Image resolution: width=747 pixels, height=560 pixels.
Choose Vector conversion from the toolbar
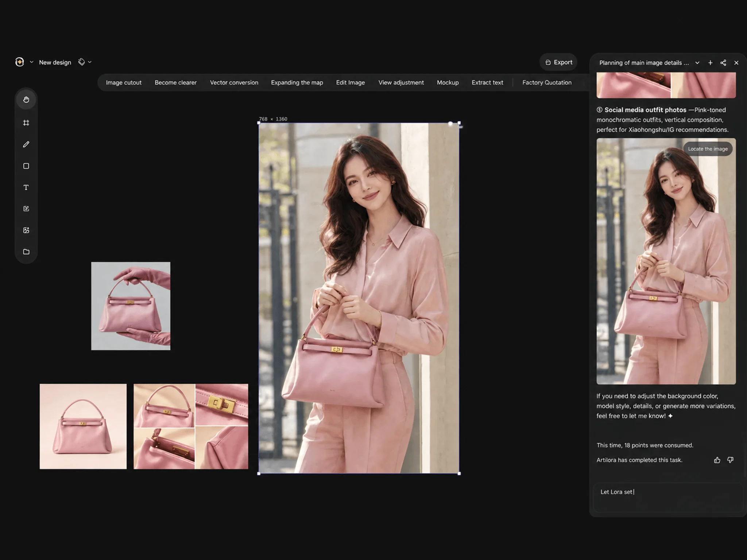tap(234, 82)
